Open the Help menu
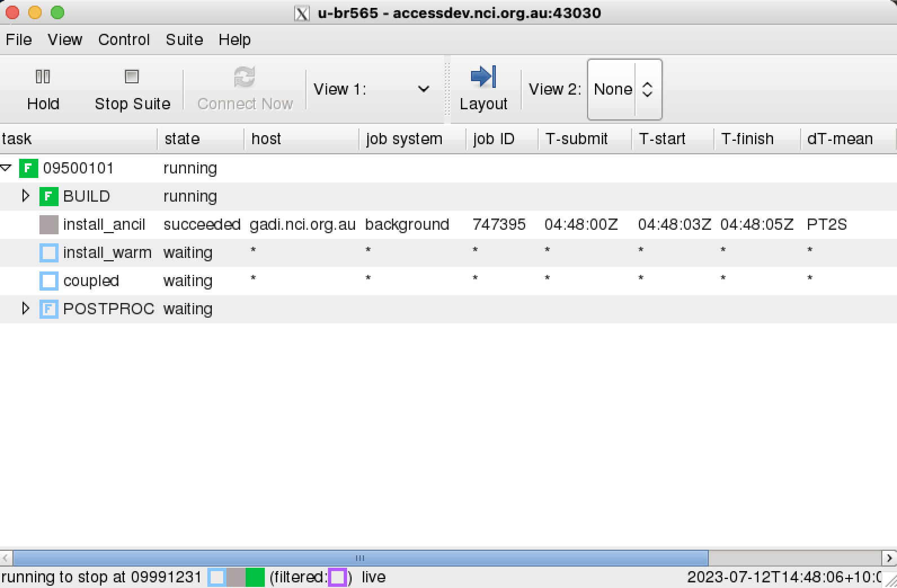Screen dimensions: 897x588 (x=234, y=39)
